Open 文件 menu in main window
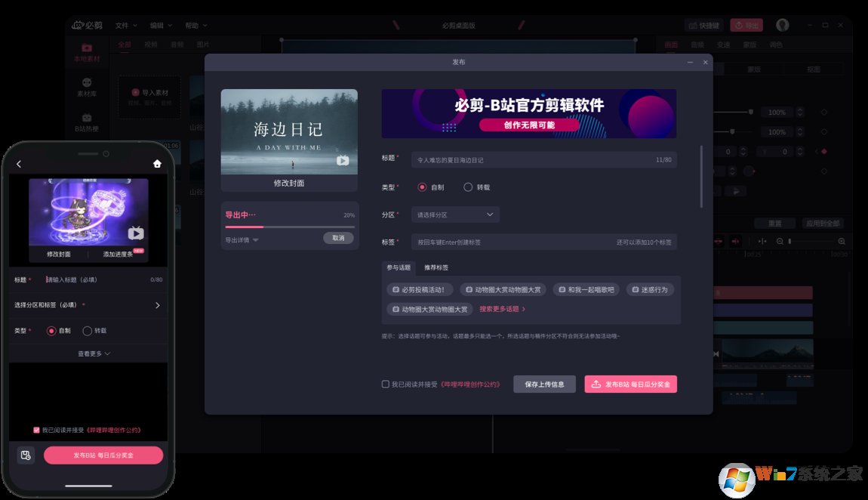Viewport: 868px width, 500px height. (125, 26)
